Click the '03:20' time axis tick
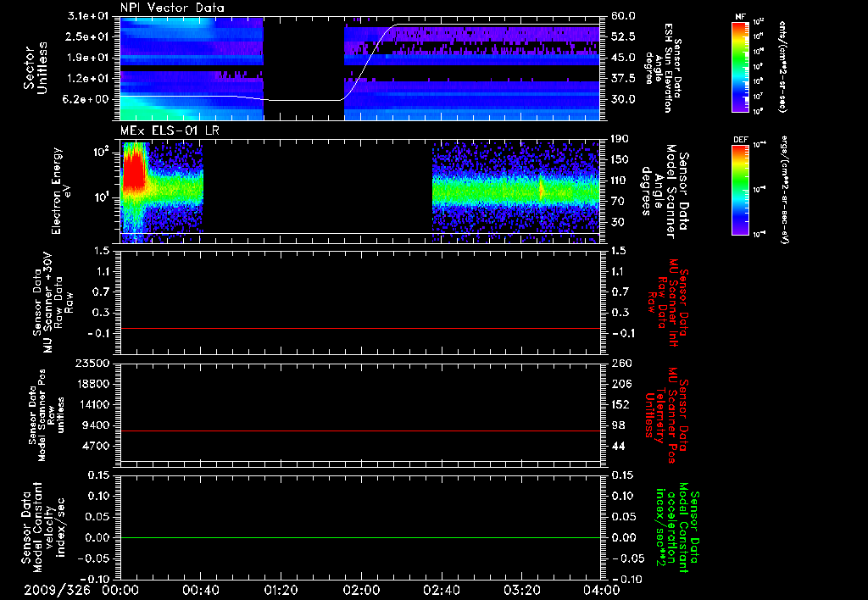The width and height of the screenshot is (868, 600). (x=521, y=591)
